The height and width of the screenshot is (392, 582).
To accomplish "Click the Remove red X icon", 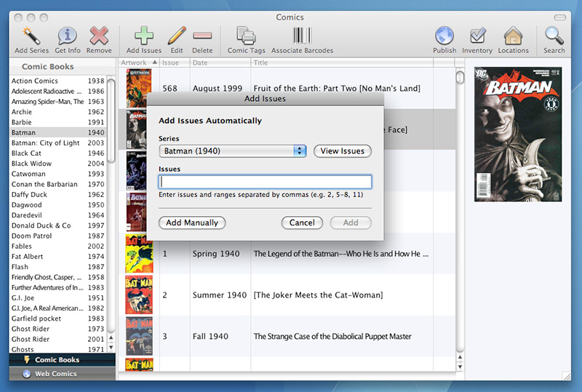I will 99,36.
